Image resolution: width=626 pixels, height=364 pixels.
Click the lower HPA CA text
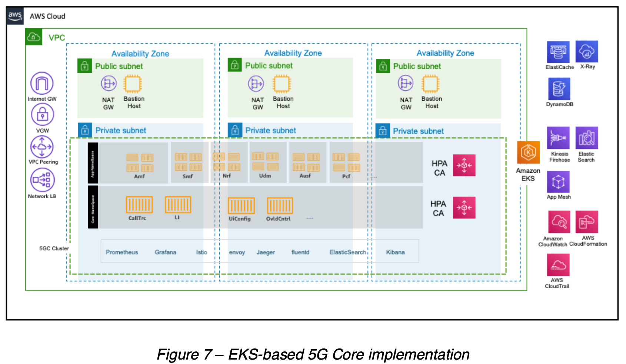(438, 208)
